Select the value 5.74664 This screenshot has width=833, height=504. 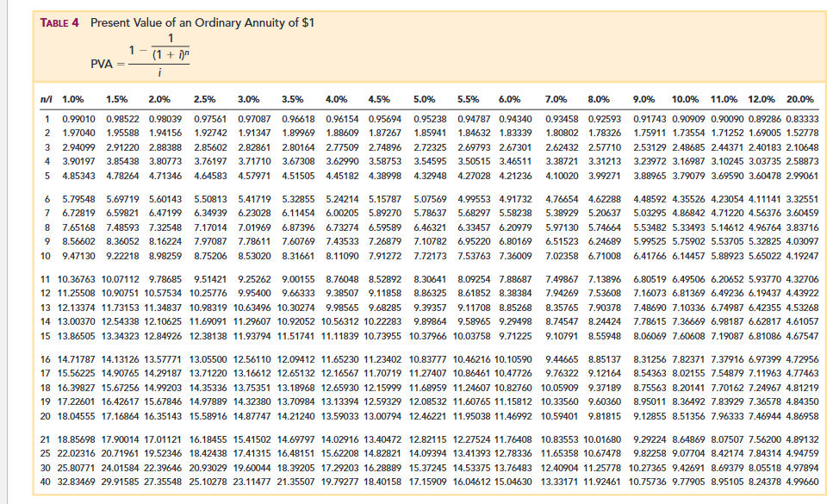[605, 227]
